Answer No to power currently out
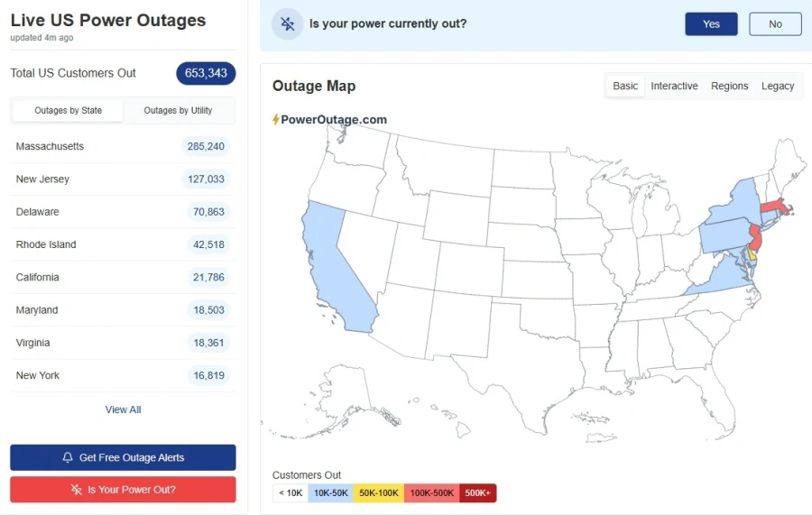This screenshot has height=515, width=812. click(x=775, y=24)
